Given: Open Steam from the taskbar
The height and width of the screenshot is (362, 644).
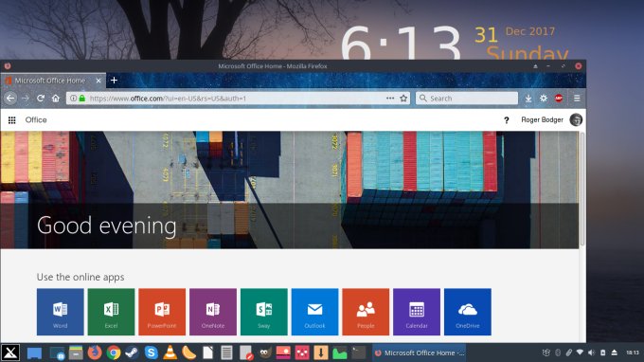Looking at the screenshot, I should coord(132,353).
